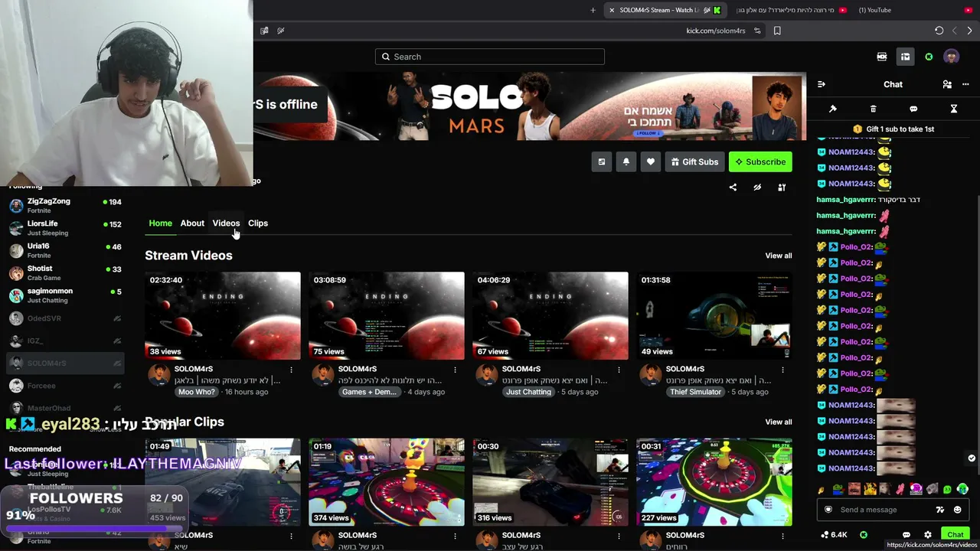Close the SOLOM4rS Stream tab
Image resolution: width=980 pixels, height=551 pixels.
pyautogui.click(x=612, y=10)
